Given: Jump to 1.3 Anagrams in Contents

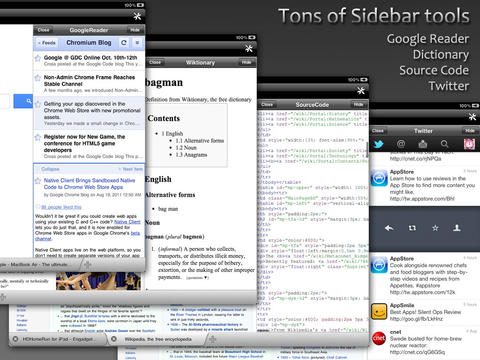Looking at the screenshot, I should (191, 155).
